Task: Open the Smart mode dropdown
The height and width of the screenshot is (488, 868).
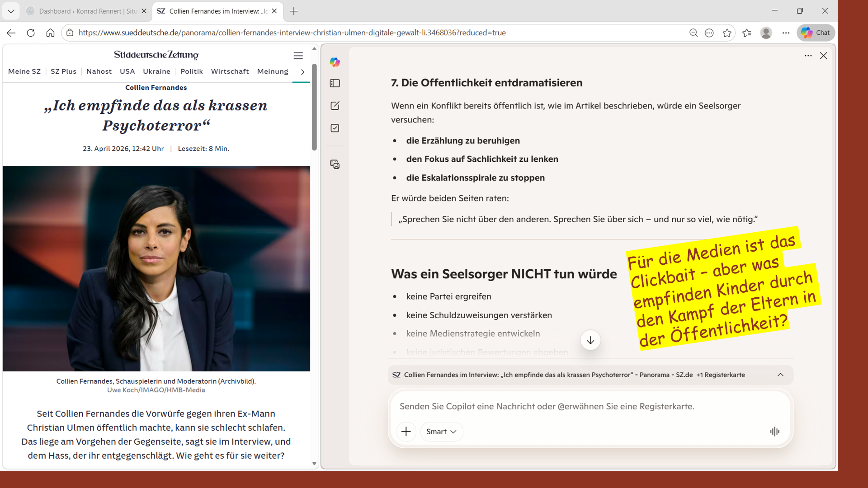Action: [441, 432]
